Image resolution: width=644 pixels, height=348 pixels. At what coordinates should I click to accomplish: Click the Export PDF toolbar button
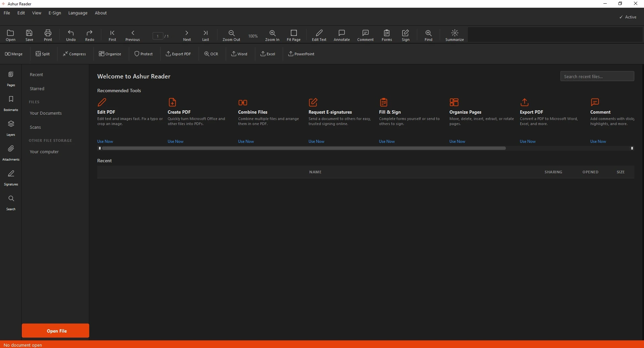pyautogui.click(x=178, y=54)
